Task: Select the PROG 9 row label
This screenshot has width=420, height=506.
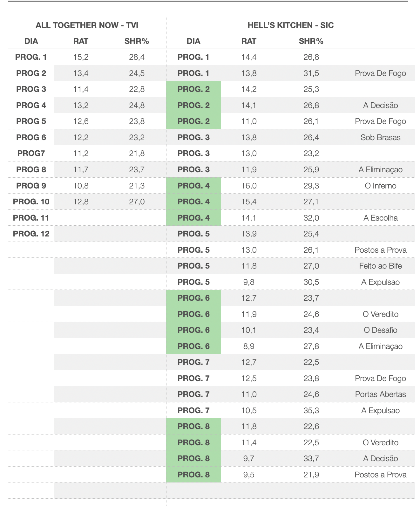Action: coord(31,186)
